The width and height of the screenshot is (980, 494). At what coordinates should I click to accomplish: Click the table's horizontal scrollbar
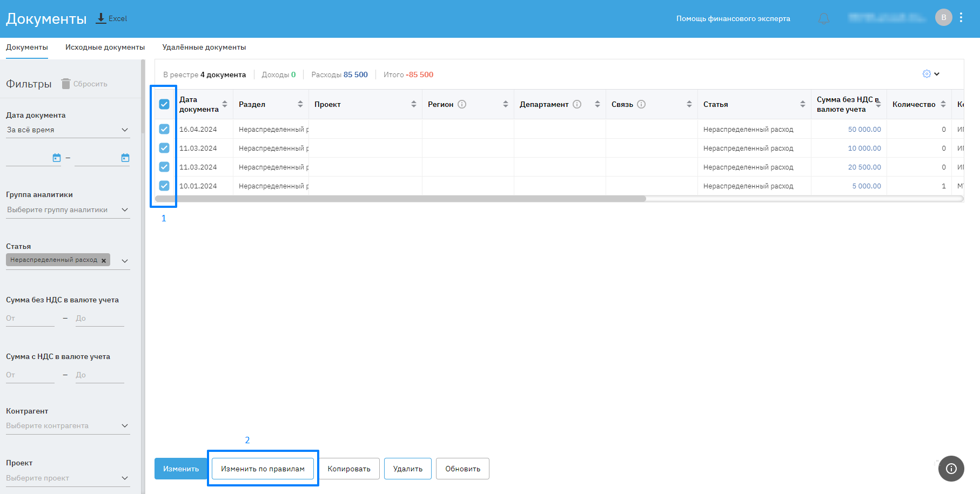[400, 199]
